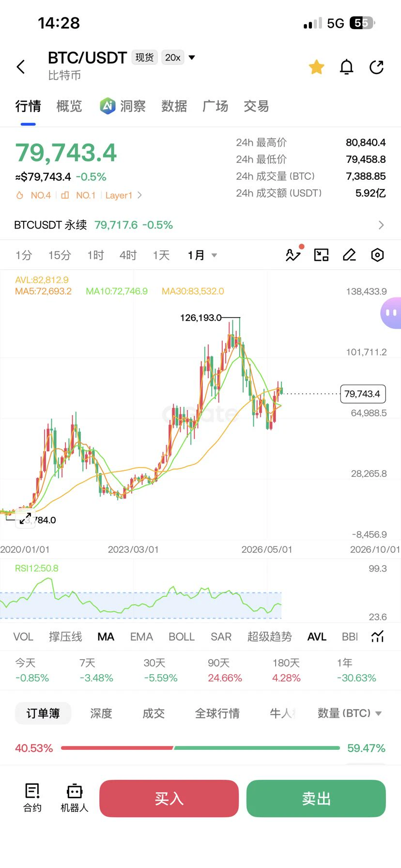
Task: Switch to the 概览 tab
Action: 69,106
